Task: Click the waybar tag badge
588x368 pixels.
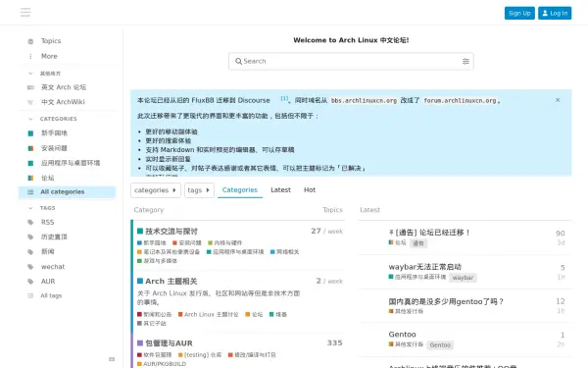Action: click(463, 278)
